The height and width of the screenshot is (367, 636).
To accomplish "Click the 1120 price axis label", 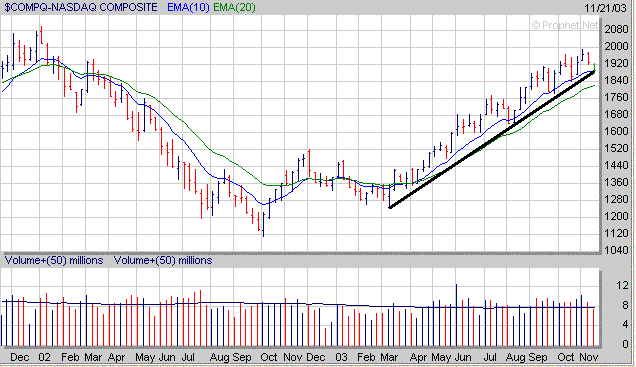I will [x=616, y=233].
